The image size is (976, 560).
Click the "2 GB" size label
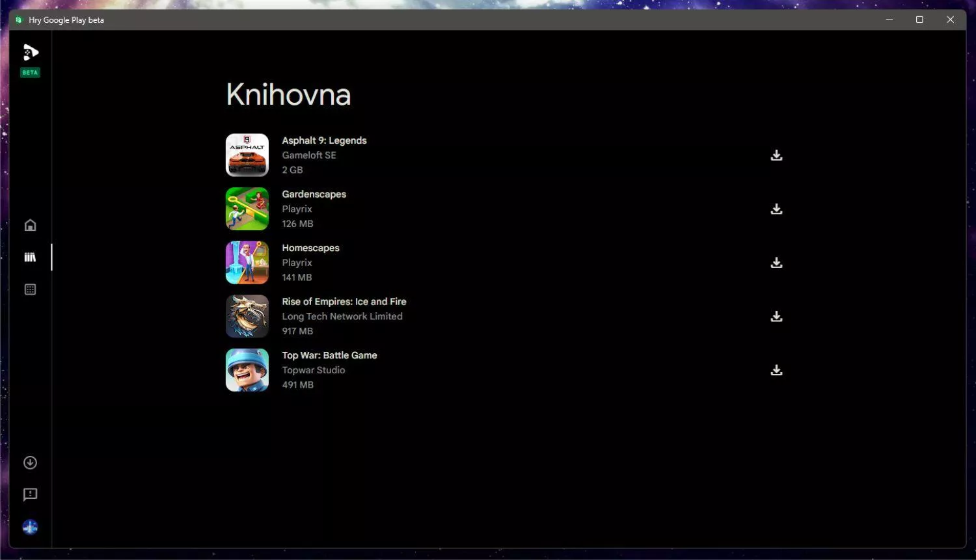(292, 170)
